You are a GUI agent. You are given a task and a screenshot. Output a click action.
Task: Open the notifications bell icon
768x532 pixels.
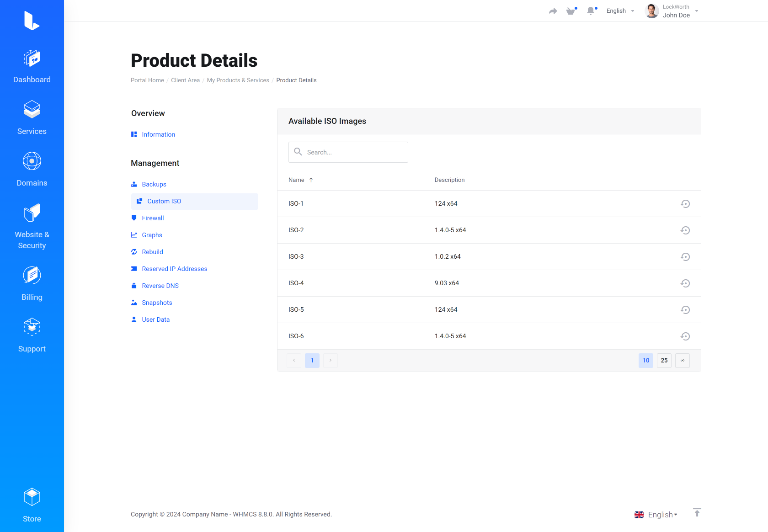[591, 11]
